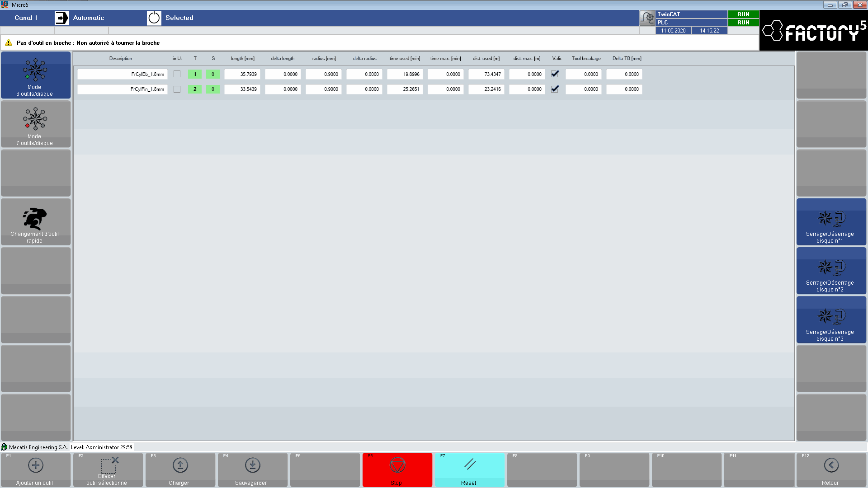Toggle in Use checkbox for FrCylFin_1.8mm
Screen dimensions: 868x488
click(x=177, y=89)
